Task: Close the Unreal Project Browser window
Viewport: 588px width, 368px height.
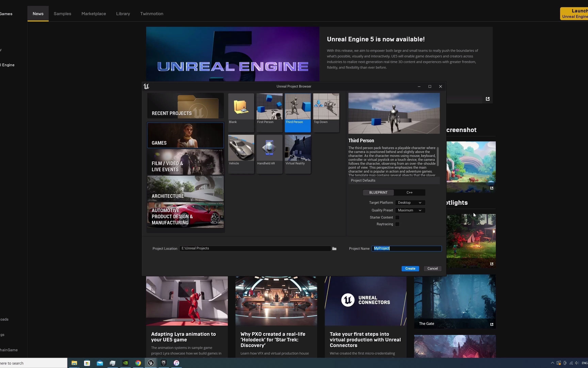Action: tap(440, 86)
